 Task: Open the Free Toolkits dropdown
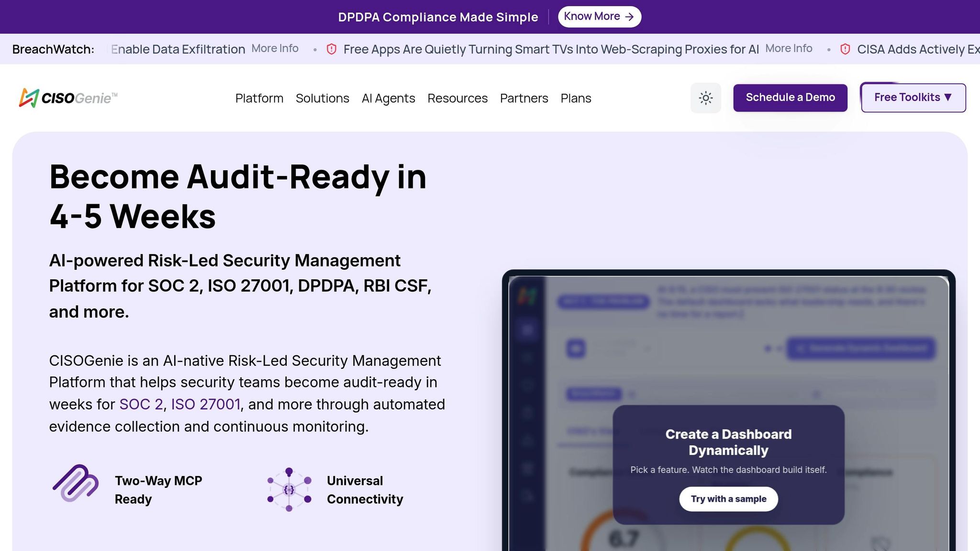pyautogui.click(x=913, y=98)
